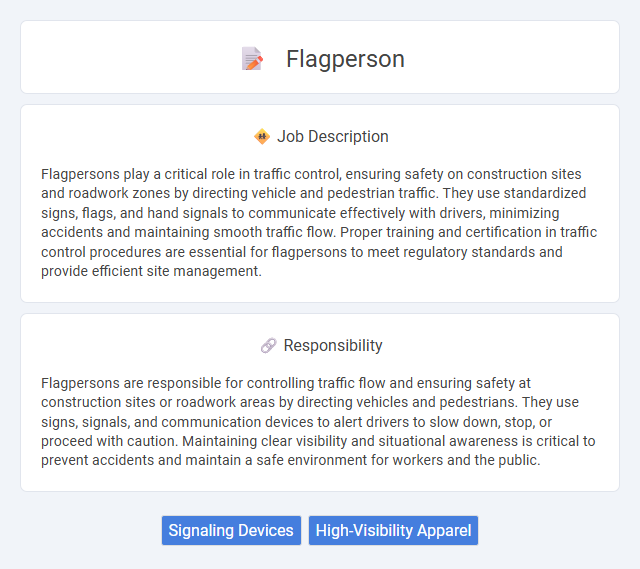Click the document pencil icon beside Flagperson
The image size is (640, 569).
pyautogui.click(x=252, y=59)
